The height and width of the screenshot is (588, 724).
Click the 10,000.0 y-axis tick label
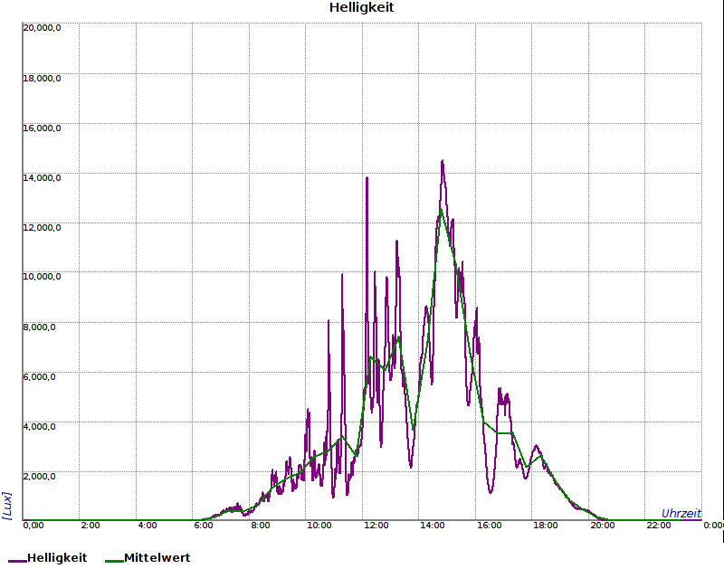click(x=42, y=277)
